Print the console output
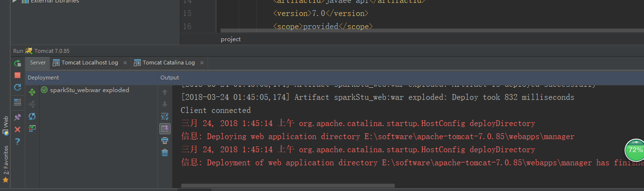Viewport: 644px width, 191px height. (165, 141)
